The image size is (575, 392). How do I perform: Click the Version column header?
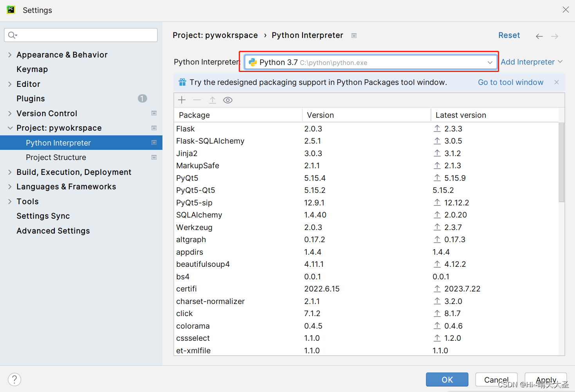pyautogui.click(x=366, y=115)
